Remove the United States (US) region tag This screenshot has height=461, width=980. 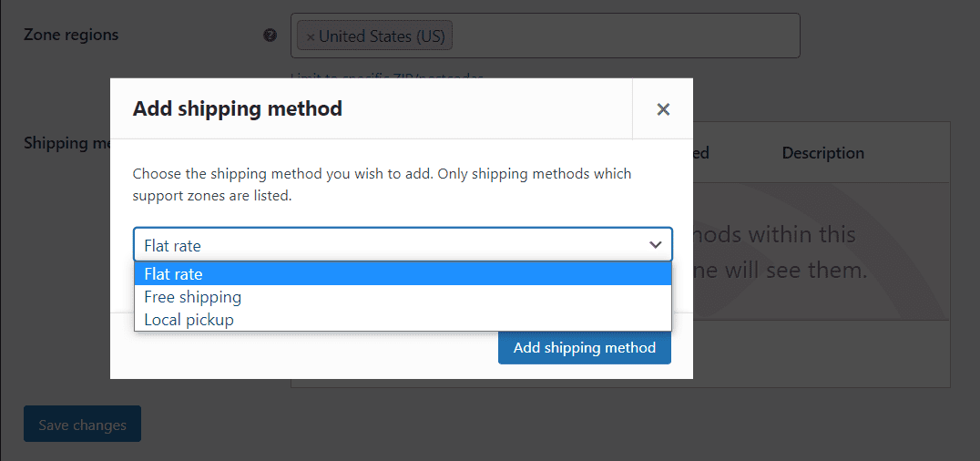click(x=311, y=37)
